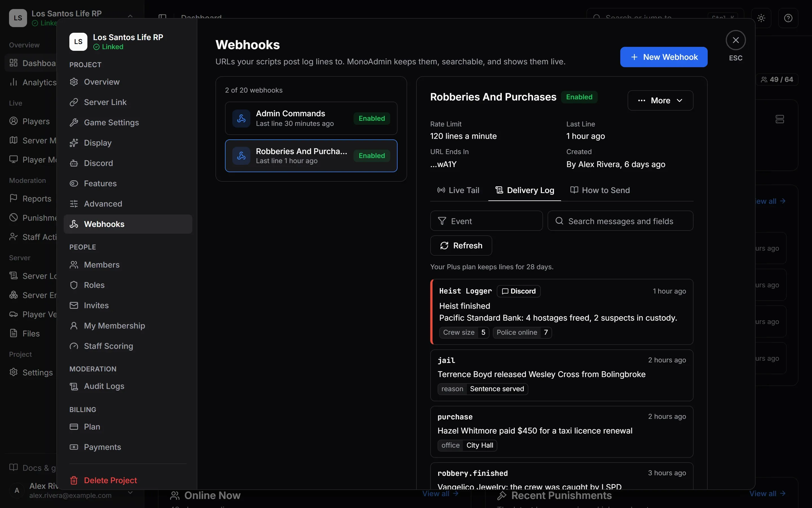Focus Search messages and fields box

[620, 221]
